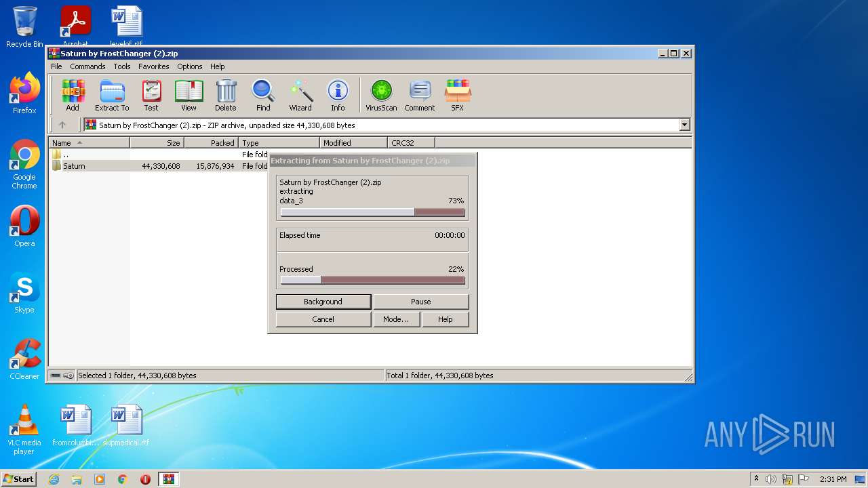
Task: Cancel the extraction
Action: click(x=323, y=319)
